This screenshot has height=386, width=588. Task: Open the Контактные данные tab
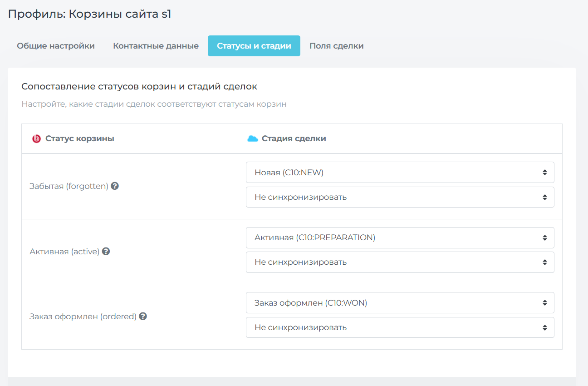pyautogui.click(x=156, y=46)
